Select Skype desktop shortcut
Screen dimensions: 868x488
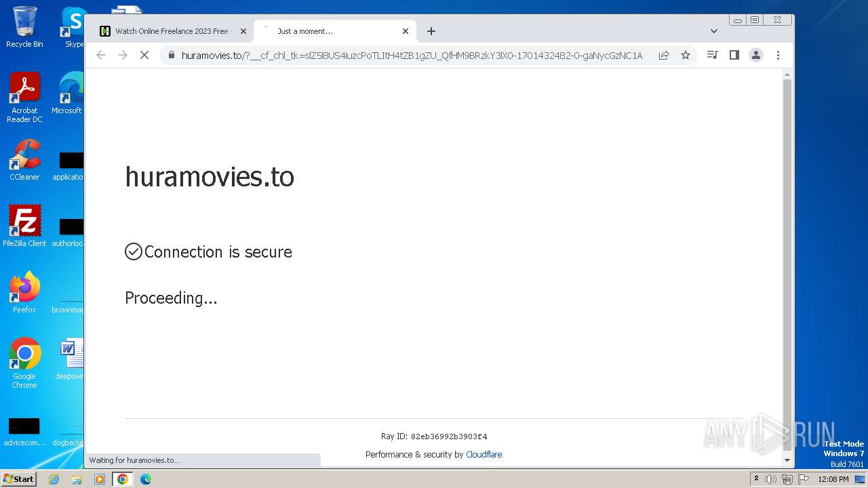point(73,27)
